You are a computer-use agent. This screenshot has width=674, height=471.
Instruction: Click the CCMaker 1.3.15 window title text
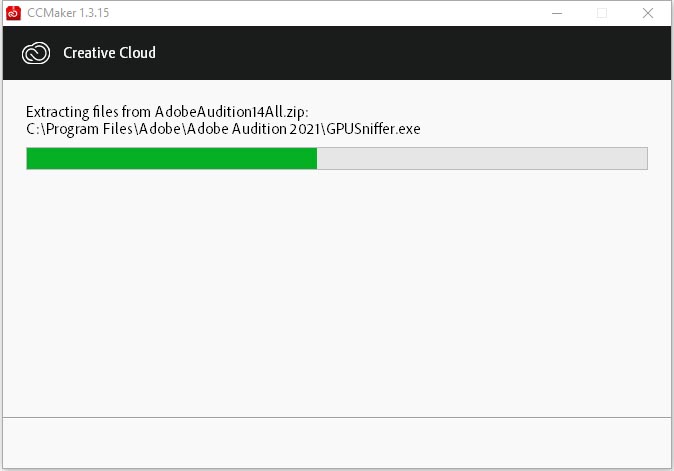[x=68, y=13]
